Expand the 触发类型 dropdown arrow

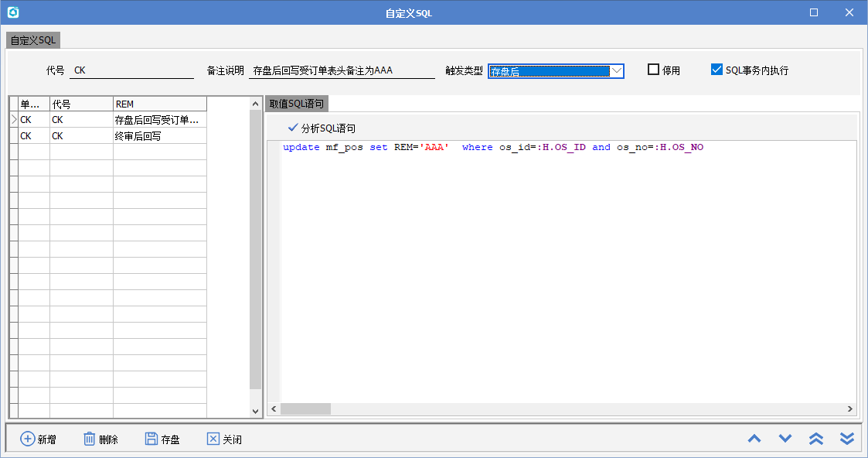click(x=617, y=71)
